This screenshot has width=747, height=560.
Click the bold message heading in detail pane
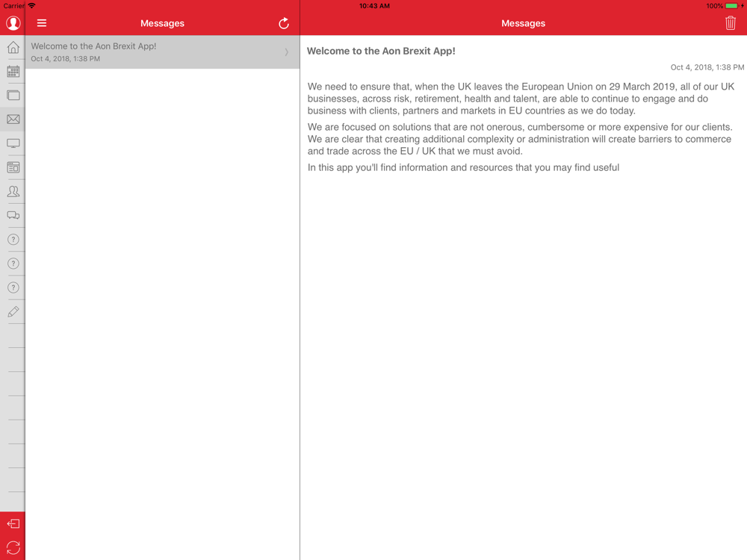[381, 51]
